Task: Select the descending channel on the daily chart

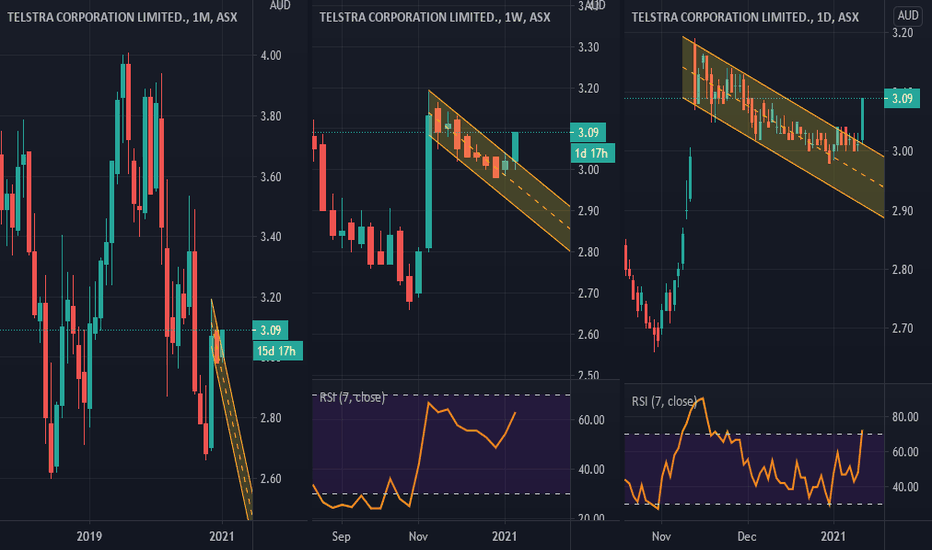Action: pos(785,128)
